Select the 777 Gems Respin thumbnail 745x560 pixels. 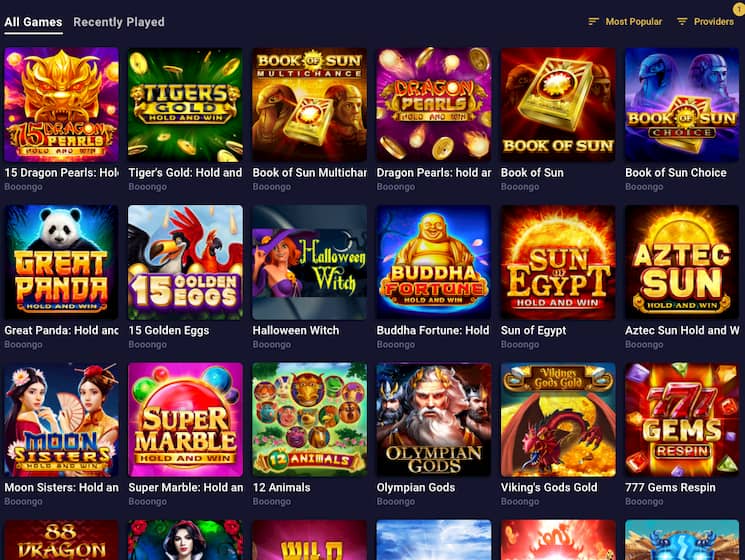click(x=682, y=420)
